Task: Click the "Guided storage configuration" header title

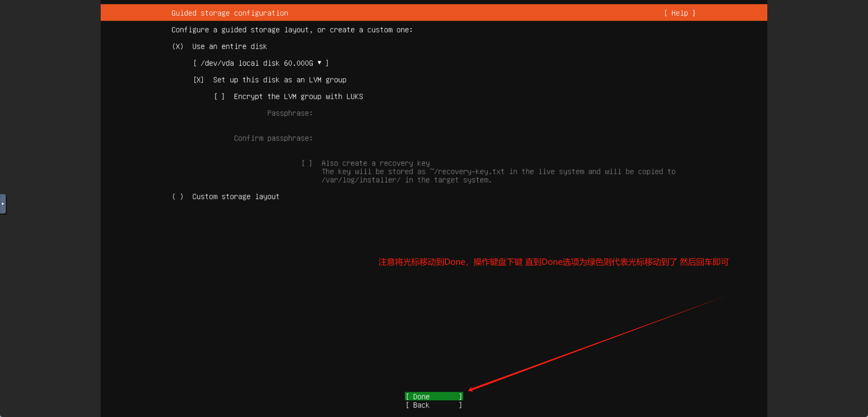Action: click(x=229, y=13)
